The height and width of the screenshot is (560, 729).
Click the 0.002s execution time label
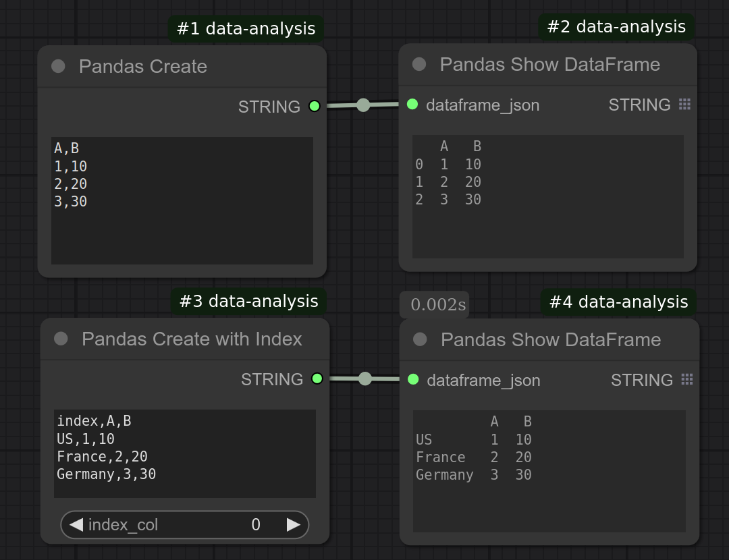(434, 304)
